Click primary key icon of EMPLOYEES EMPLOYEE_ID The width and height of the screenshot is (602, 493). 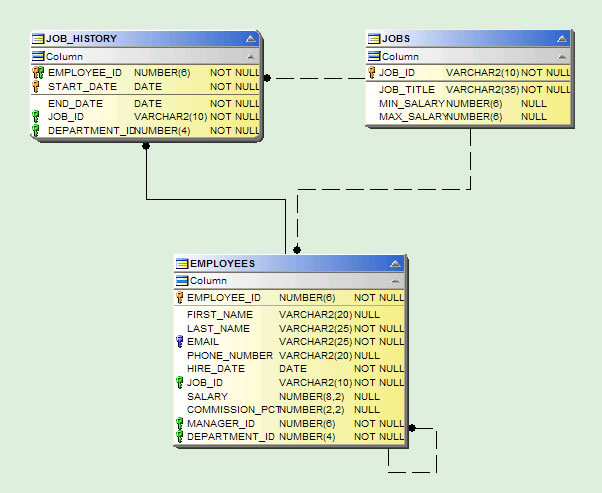click(x=180, y=298)
